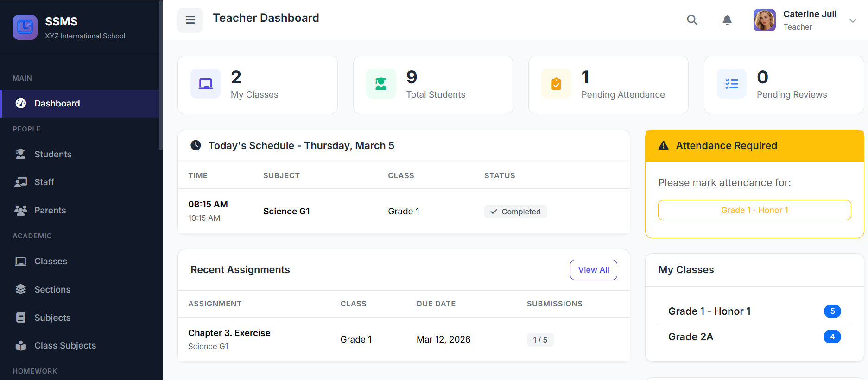Open the Chapter 3. Exercise assignment
Viewport: 868px width, 380px height.
click(x=229, y=333)
